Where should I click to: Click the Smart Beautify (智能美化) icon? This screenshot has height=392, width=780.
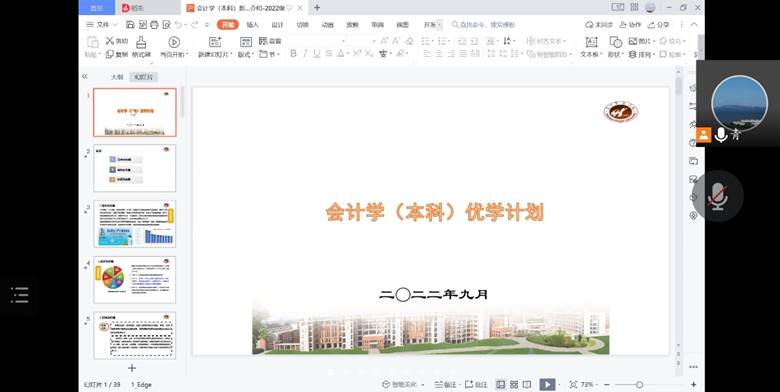click(x=386, y=385)
